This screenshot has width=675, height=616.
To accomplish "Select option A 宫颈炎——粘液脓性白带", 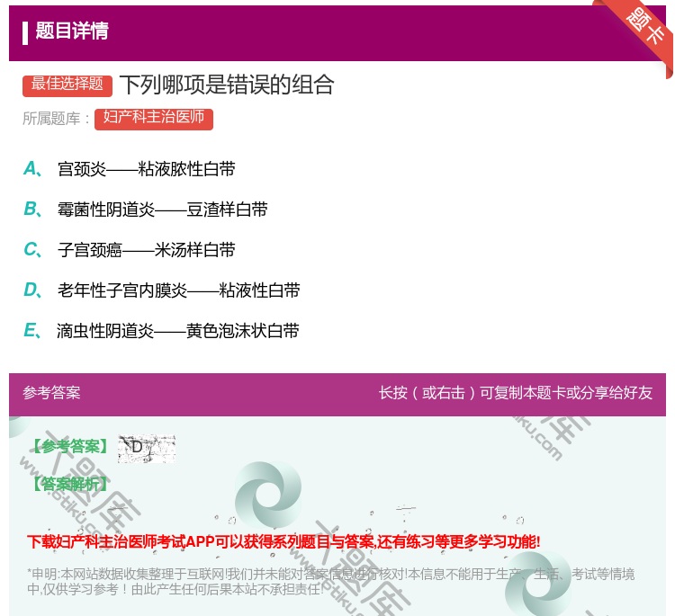I will click(x=147, y=169).
